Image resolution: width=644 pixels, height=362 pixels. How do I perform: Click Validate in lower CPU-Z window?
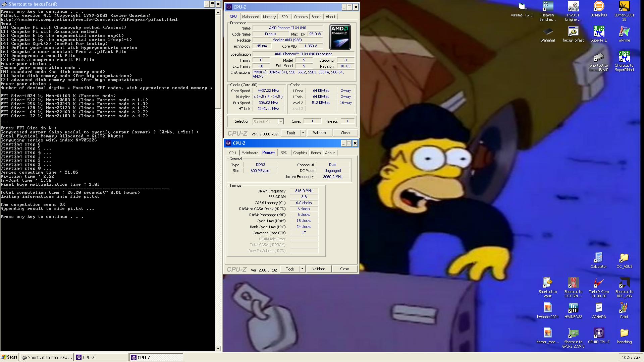(319, 269)
